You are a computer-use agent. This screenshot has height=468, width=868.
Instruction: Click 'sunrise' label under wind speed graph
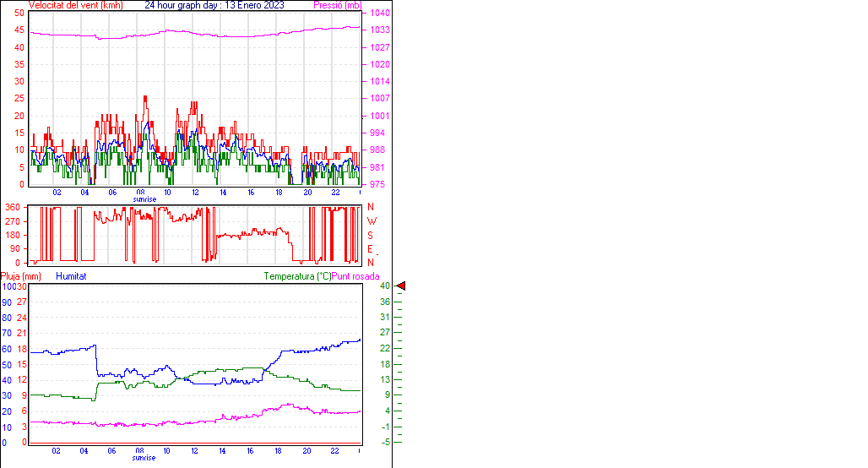tap(144, 199)
